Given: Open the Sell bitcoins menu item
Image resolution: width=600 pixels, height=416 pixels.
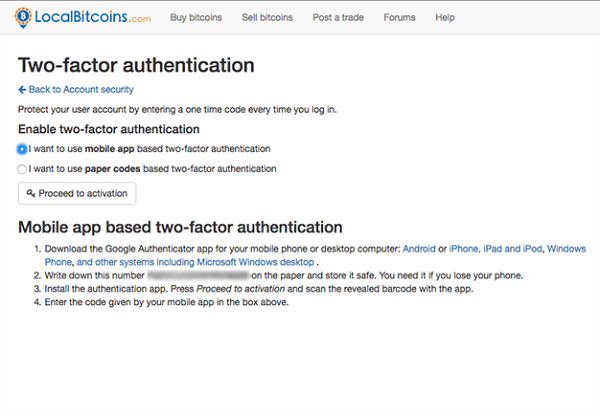Looking at the screenshot, I should point(267,18).
